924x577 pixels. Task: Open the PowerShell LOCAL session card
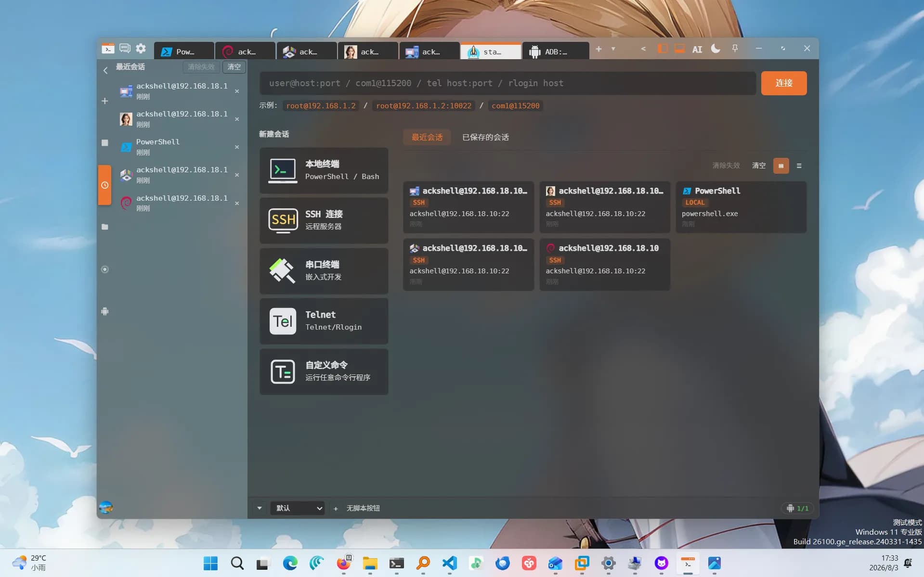741,207
